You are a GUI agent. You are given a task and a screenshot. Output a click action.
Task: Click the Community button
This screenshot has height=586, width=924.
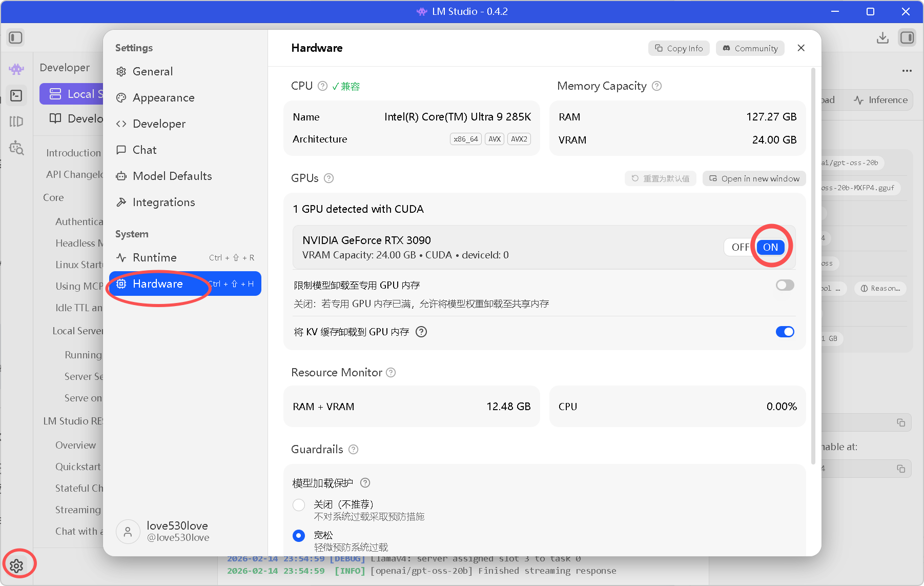click(750, 48)
